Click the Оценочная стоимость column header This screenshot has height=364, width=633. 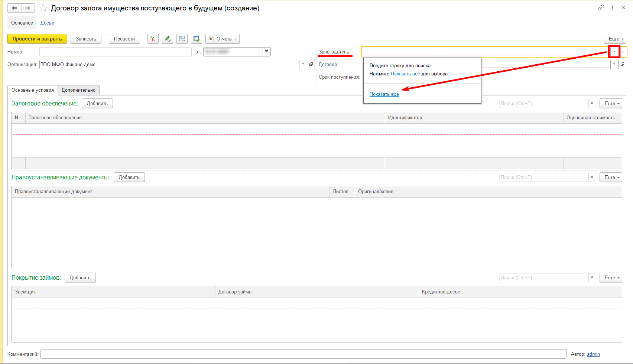(593, 118)
